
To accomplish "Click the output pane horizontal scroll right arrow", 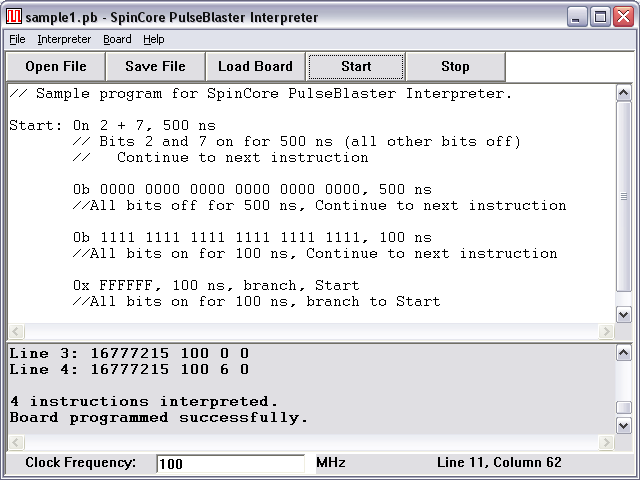I will (606, 442).
